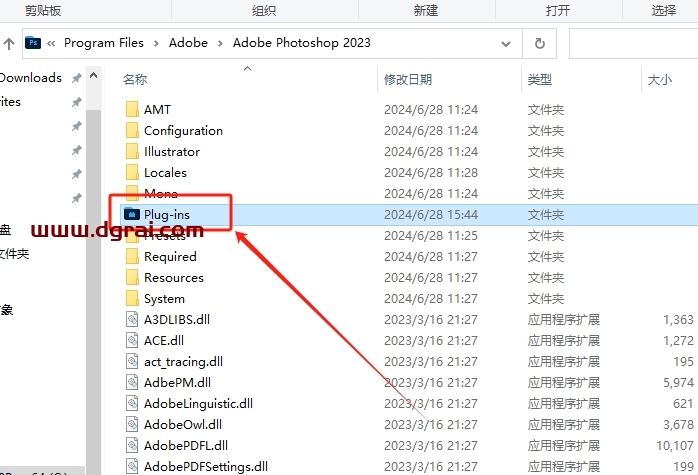Navigate to Program Files breadcrumb

[x=104, y=43]
